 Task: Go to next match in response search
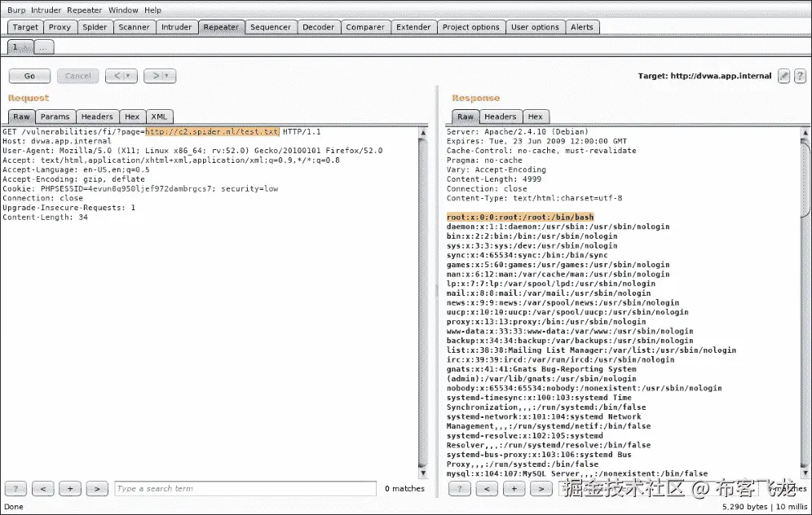tap(541, 488)
